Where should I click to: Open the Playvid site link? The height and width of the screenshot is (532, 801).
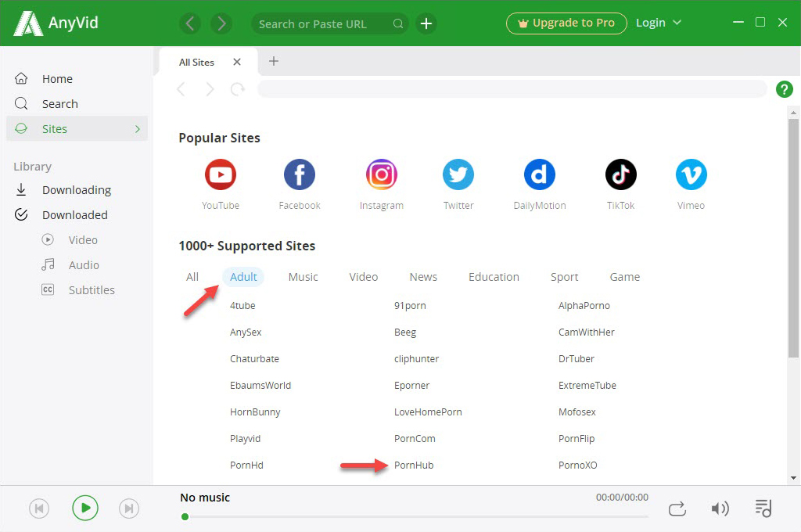[x=245, y=438]
